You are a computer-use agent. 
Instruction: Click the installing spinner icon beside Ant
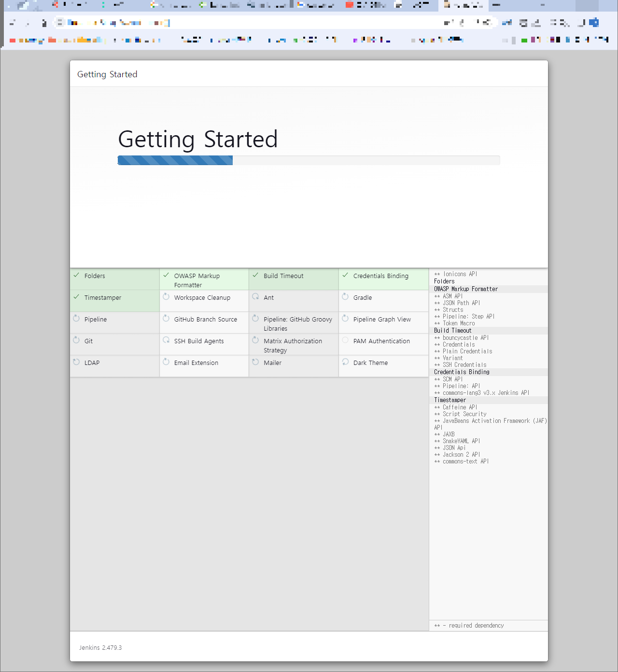click(x=255, y=296)
